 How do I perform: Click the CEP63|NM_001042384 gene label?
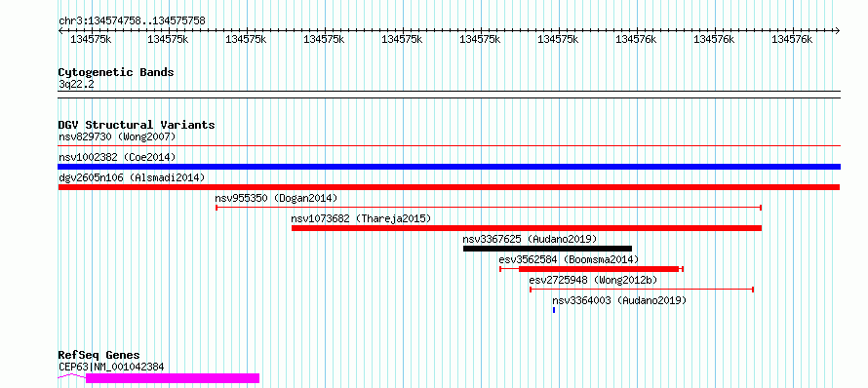(111, 367)
